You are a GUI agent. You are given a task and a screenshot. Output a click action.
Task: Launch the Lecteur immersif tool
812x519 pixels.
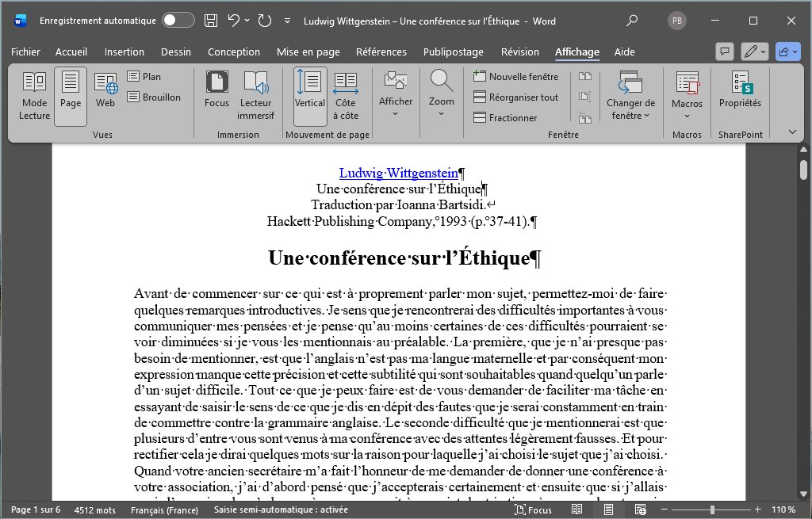pos(255,96)
